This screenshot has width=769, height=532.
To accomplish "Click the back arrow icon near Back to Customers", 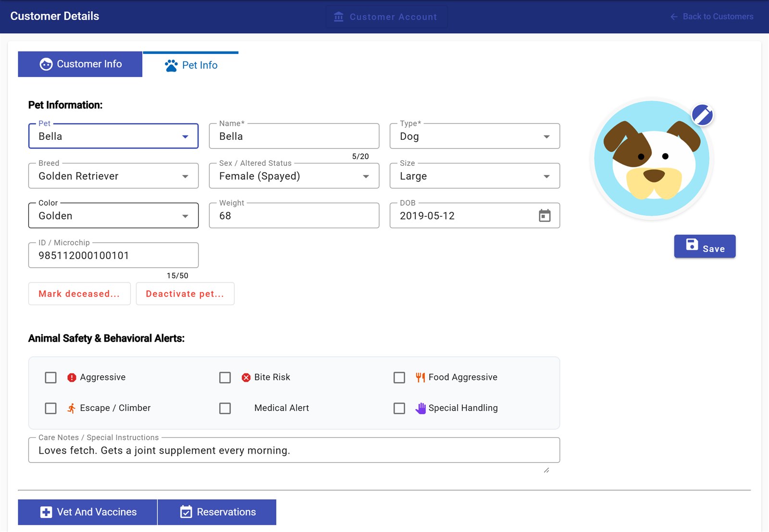I will 674,17.
